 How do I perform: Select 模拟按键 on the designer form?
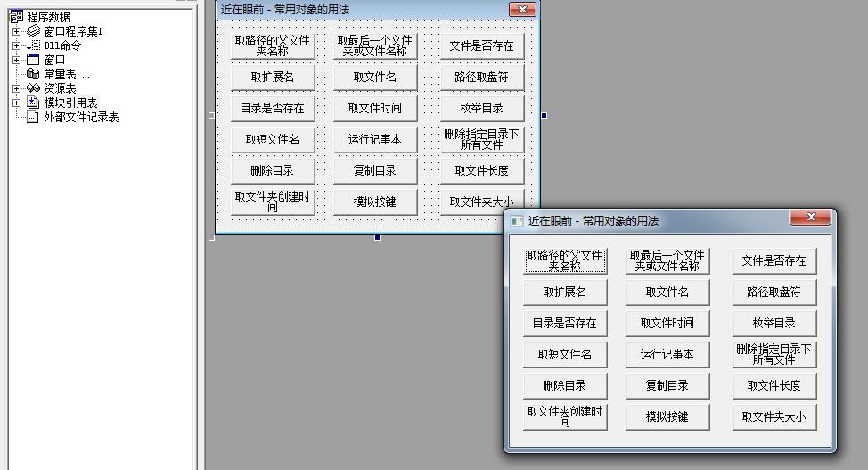click(x=375, y=202)
